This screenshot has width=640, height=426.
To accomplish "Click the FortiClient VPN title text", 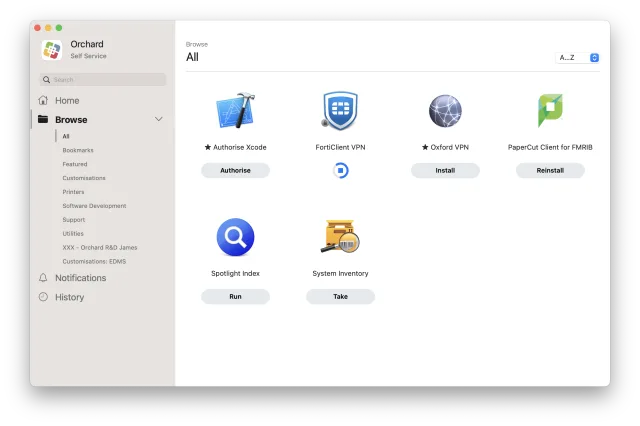I will point(340,147).
